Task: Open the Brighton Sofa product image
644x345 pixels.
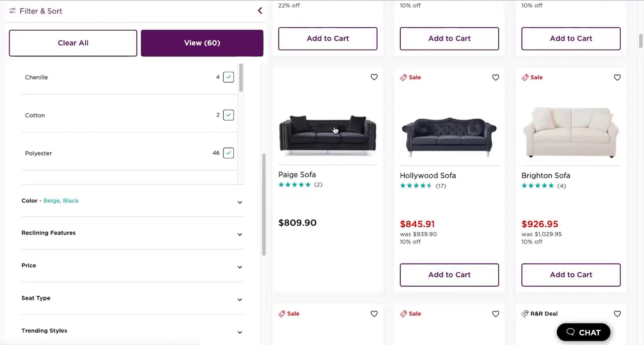Action: (x=571, y=132)
